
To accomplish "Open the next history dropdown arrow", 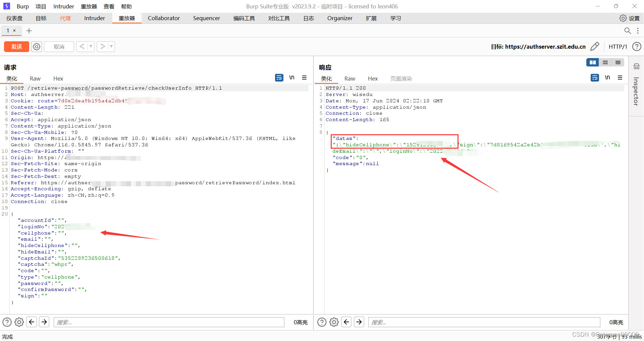I will click(x=111, y=47).
